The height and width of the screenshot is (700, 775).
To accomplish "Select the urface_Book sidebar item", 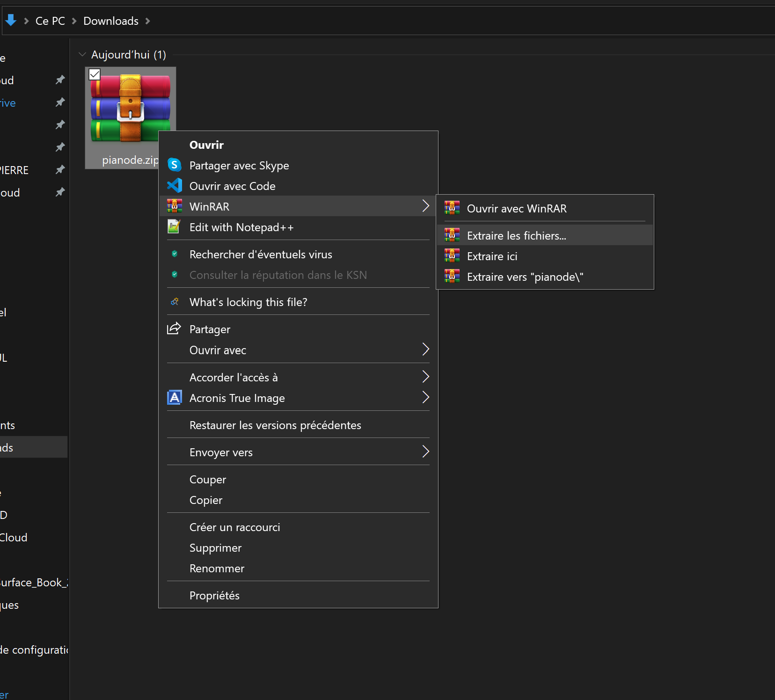I will tap(34, 583).
